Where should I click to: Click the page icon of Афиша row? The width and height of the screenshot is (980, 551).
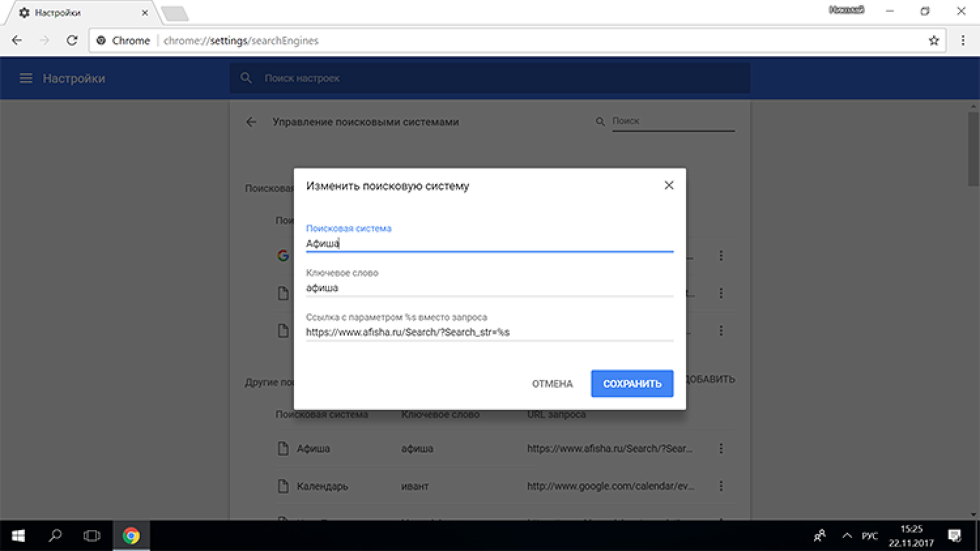pyautogui.click(x=283, y=449)
